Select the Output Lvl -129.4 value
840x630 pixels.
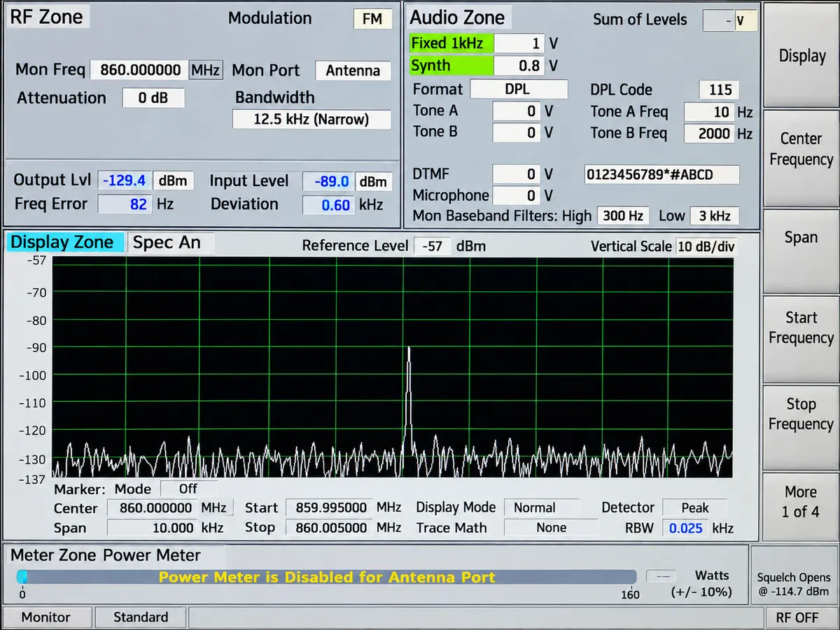pyautogui.click(x=124, y=181)
